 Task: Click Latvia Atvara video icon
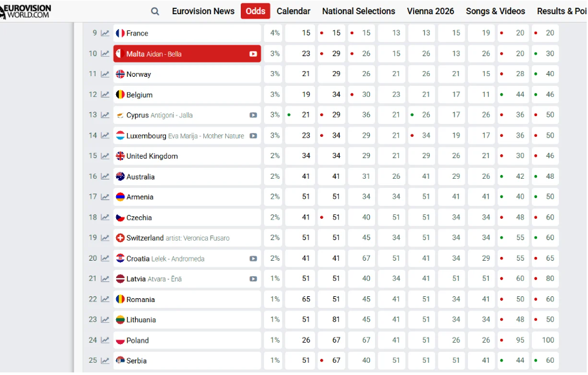click(x=253, y=279)
